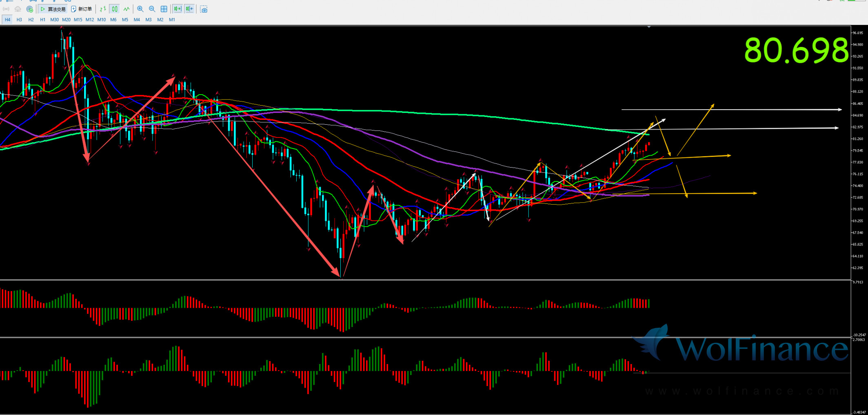Open the tile windows grid icon

click(164, 9)
